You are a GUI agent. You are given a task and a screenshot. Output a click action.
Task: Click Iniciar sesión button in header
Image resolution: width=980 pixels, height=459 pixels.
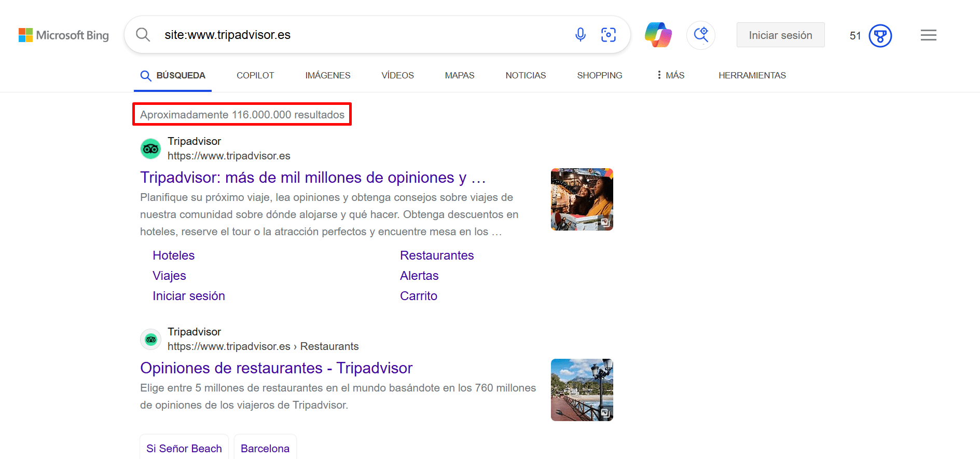[780, 35]
